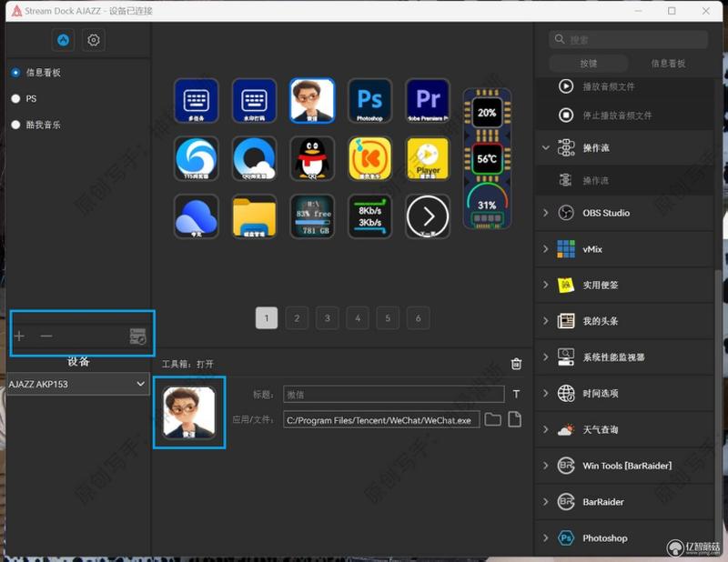Viewport: 728px width, 562px height.
Task: Select 停止播放音频文件 action
Action: tap(624, 115)
